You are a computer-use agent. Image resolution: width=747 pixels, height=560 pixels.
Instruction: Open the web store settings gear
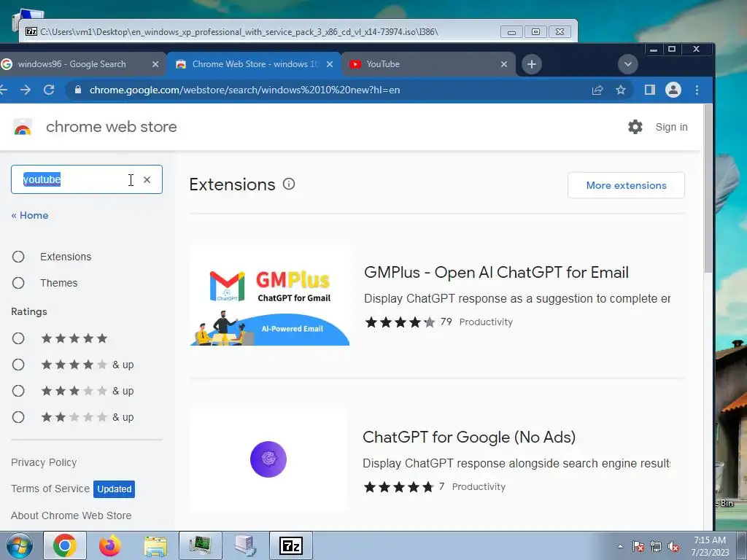pyautogui.click(x=635, y=127)
